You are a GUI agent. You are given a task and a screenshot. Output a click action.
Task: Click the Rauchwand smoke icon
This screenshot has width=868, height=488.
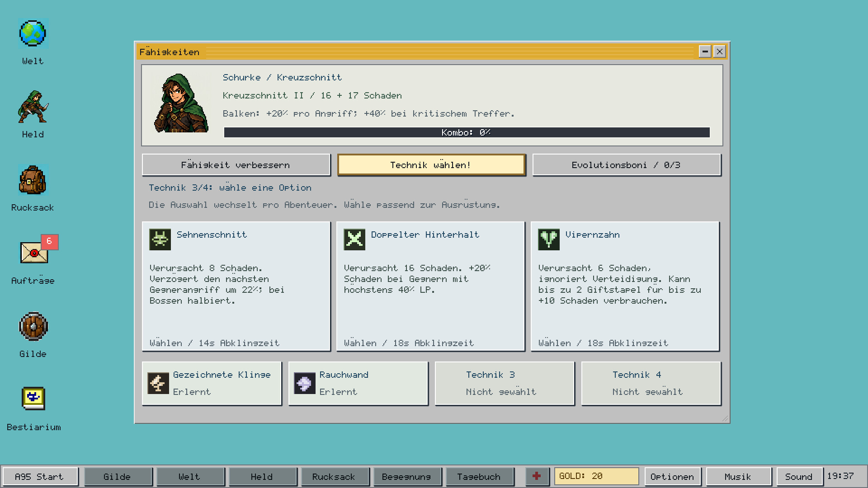pos(305,383)
